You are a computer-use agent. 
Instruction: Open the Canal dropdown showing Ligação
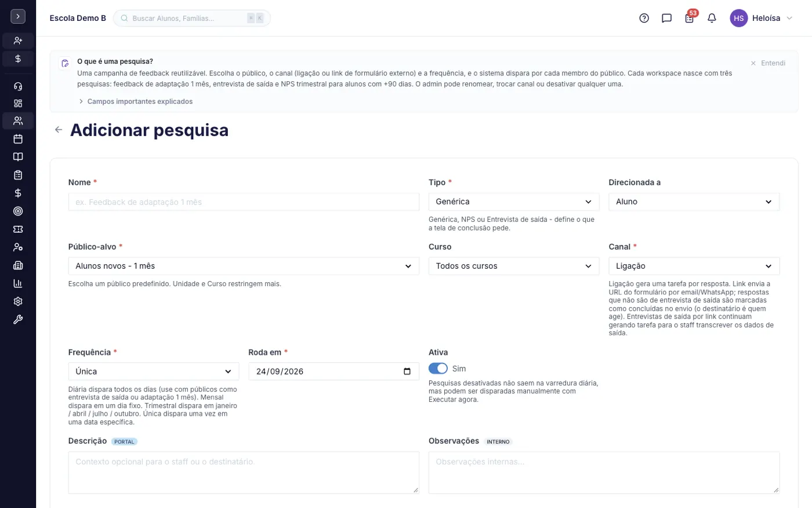tap(694, 266)
